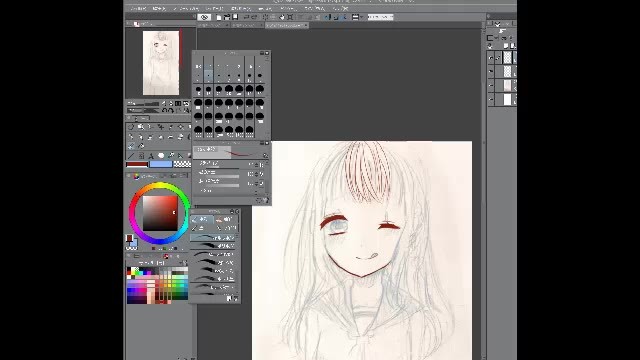Select the sketch image layer thumbnail
Viewport: 640px width, 360px height.
coord(507,85)
